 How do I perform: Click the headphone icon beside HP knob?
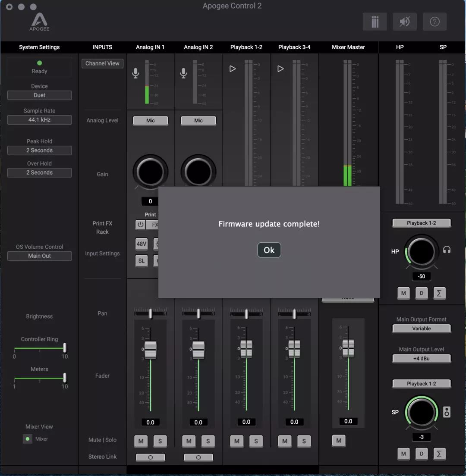tap(447, 250)
